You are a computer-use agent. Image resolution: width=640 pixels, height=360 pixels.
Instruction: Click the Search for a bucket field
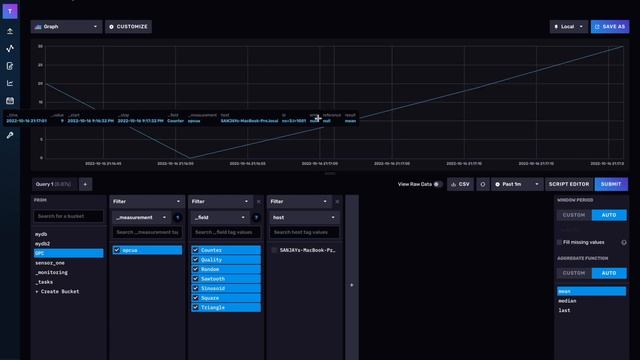(69, 216)
